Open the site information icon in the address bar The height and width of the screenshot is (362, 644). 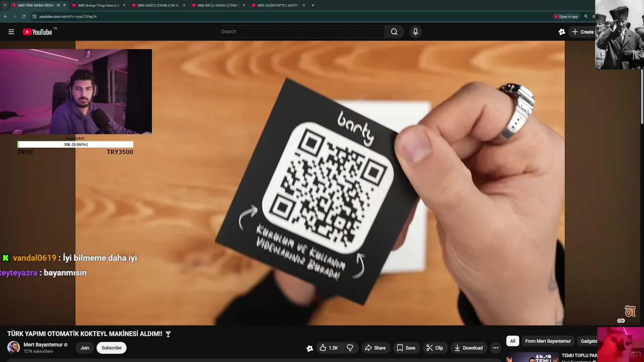pos(34,16)
